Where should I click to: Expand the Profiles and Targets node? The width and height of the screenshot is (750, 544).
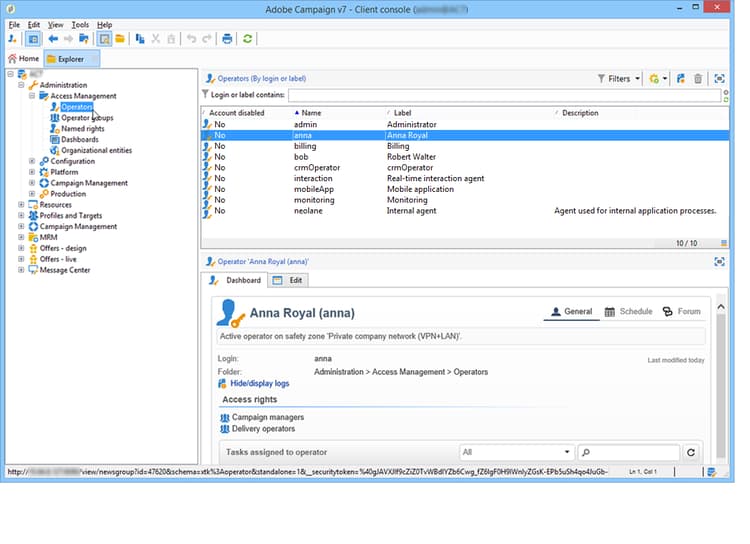pyautogui.click(x=21, y=215)
